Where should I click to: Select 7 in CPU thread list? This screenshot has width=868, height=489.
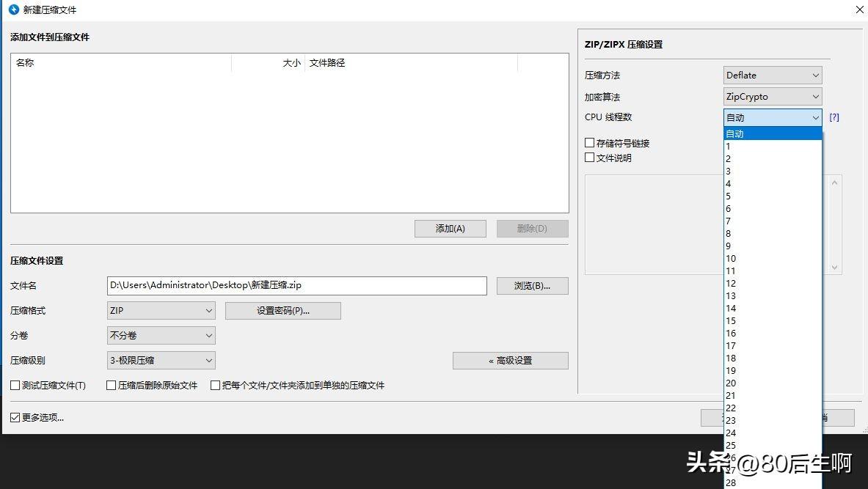[773, 221]
